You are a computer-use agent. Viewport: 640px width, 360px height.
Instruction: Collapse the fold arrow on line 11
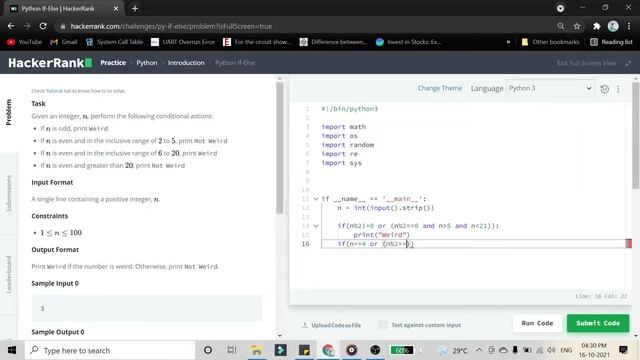pyautogui.click(x=316, y=199)
